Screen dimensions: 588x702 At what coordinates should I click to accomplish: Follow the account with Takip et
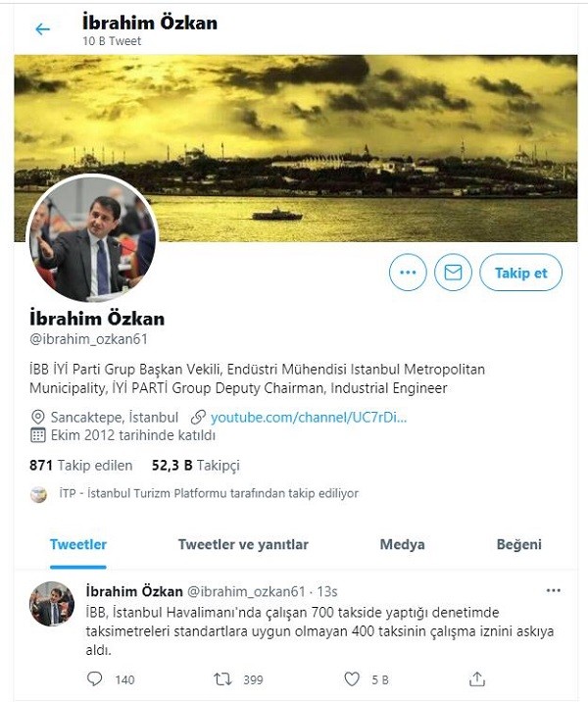point(521,273)
